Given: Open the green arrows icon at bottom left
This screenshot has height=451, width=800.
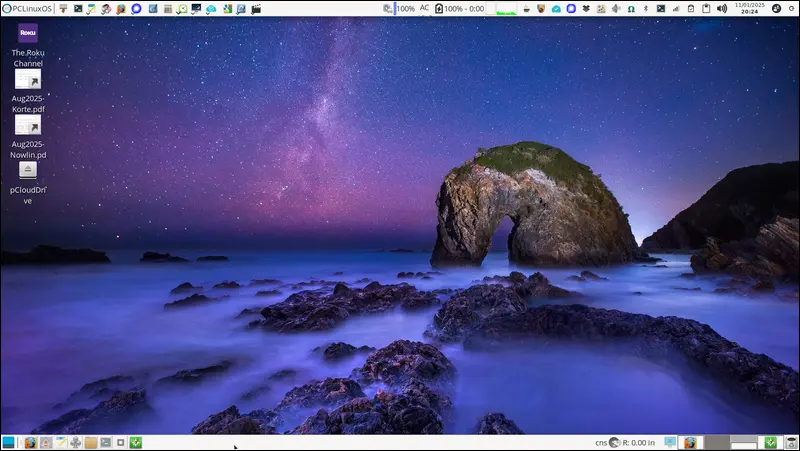Looking at the screenshot, I should tap(136, 442).
